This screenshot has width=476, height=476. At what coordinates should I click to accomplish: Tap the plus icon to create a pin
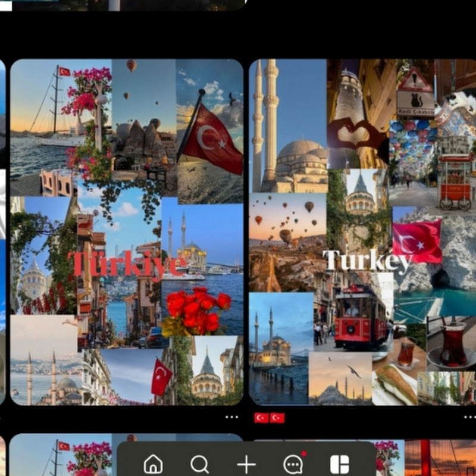246,465
